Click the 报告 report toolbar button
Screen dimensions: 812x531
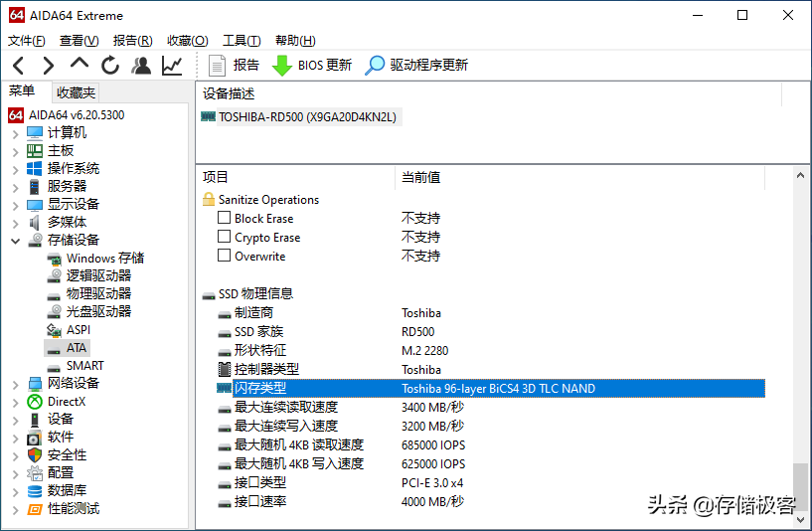233,66
